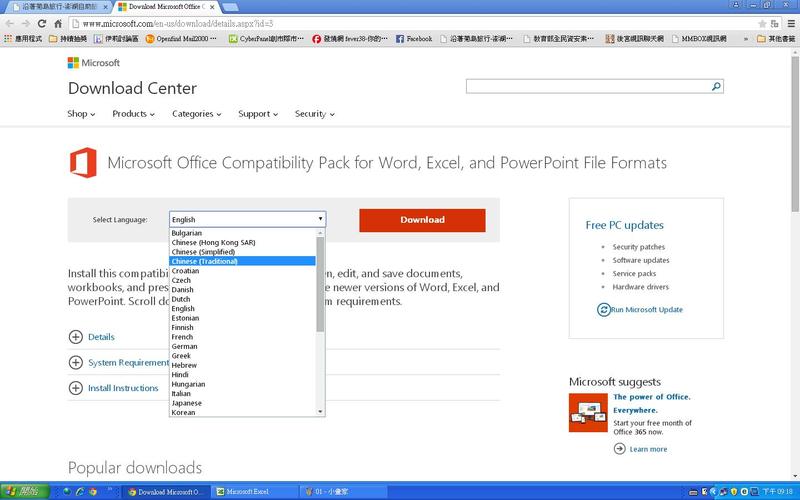800x500 pixels.
Task: Choose Italian from the list
Action: (x=242, y=393)
